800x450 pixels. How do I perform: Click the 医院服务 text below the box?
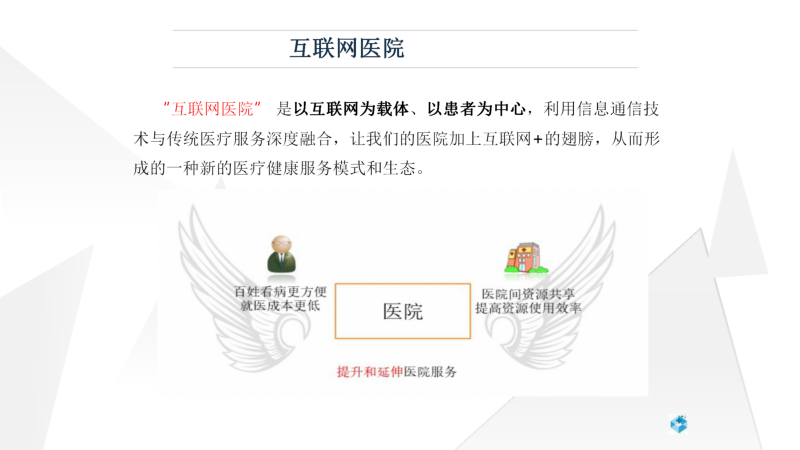click(x=430, y=372)
